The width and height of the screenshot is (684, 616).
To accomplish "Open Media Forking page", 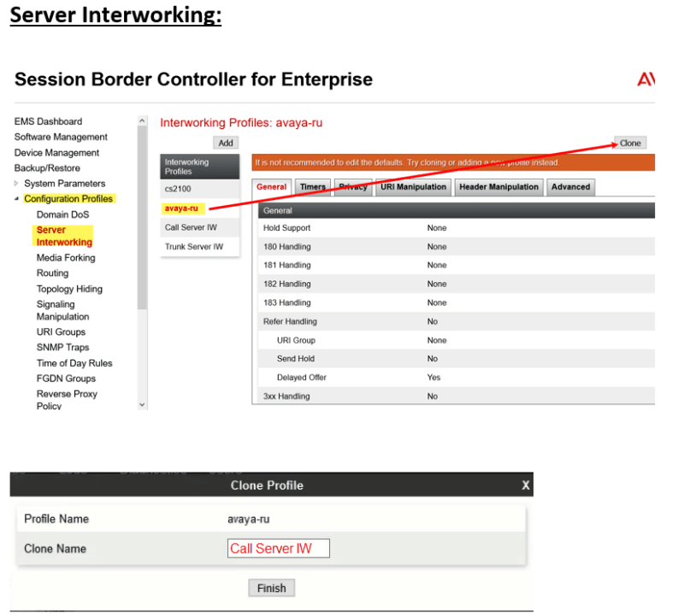I will click(66, 258).
